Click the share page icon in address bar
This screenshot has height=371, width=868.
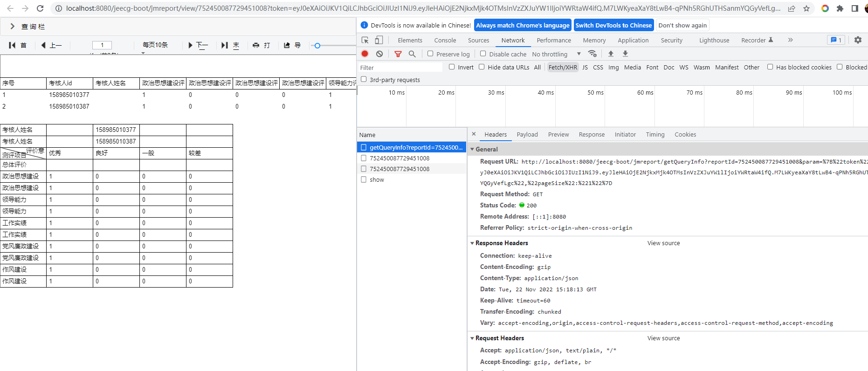(792, 8)
